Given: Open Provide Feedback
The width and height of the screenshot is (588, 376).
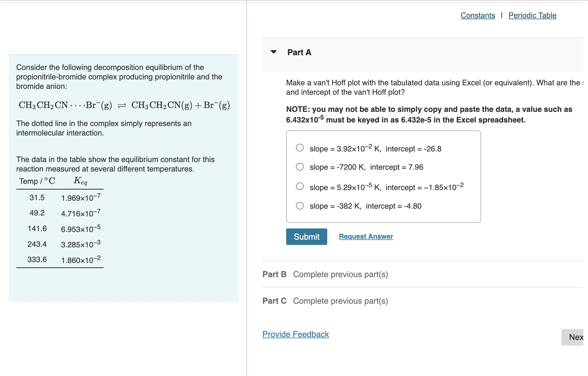Looking at the screenshot, I should (295, 334).
